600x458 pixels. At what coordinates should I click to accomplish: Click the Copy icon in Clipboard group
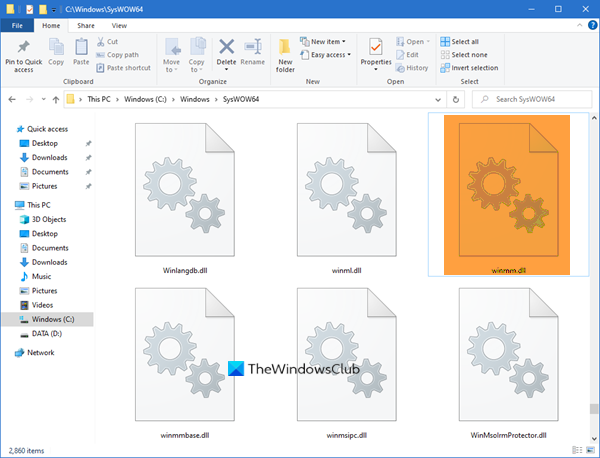click(x=56, y=48)
